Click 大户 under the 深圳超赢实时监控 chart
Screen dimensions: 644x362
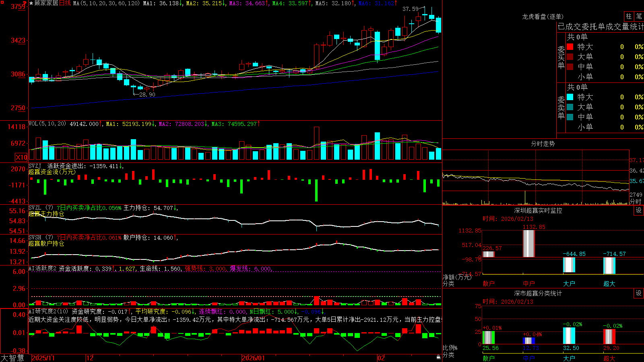pos(569,284)
